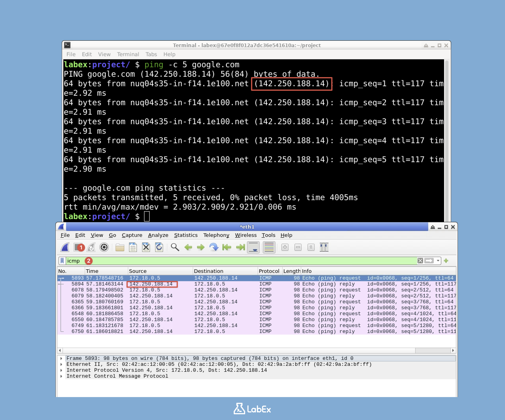Sort packets by the Protocol column
Screen dimensions: 505x420
click(x=270, y=271)
